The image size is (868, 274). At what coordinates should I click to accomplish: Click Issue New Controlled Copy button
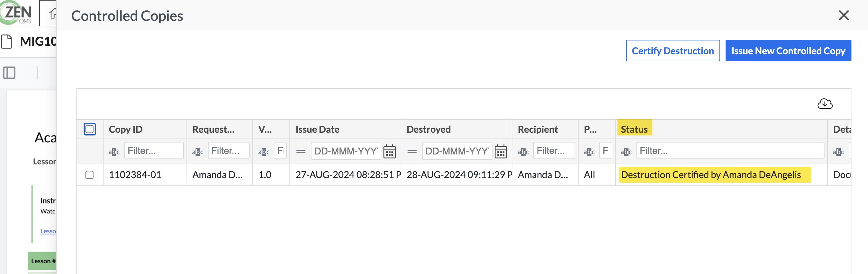coord(788,51)
